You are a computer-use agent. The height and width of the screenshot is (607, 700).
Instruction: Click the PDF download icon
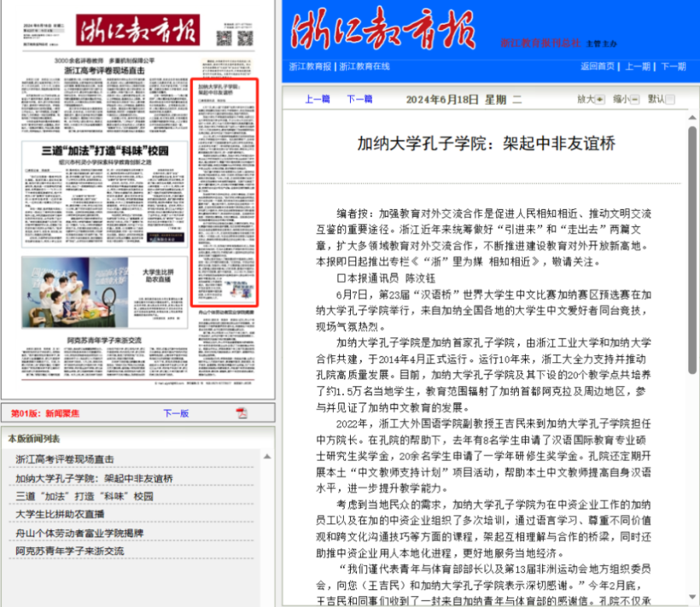tap(242, 413)
